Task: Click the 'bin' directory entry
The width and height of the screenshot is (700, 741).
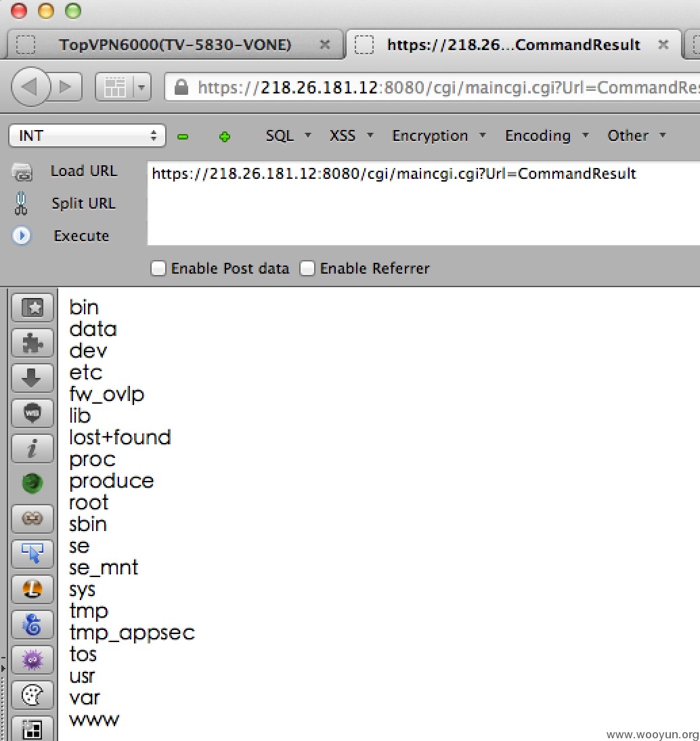Action: pos(84,308)
